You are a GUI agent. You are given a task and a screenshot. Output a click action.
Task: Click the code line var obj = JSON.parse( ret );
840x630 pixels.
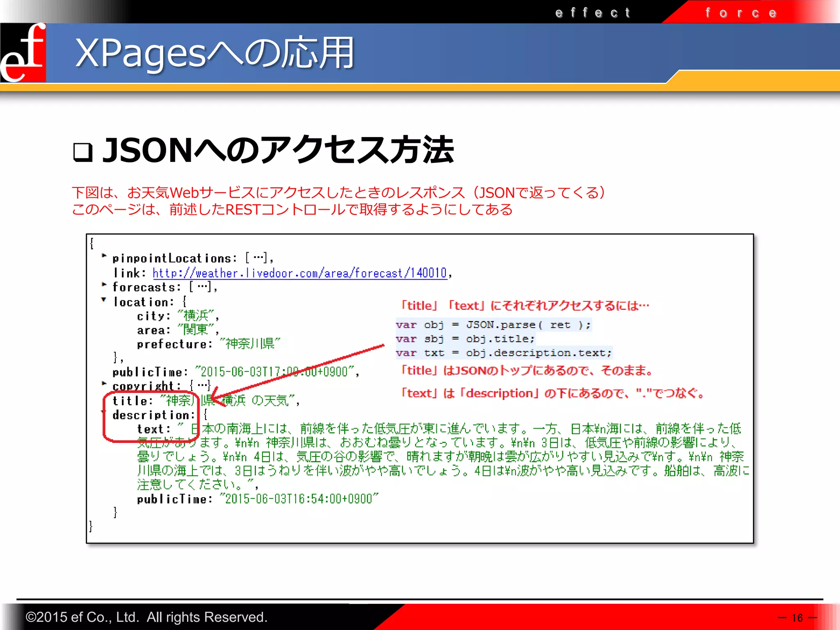(x=493, y=325)
